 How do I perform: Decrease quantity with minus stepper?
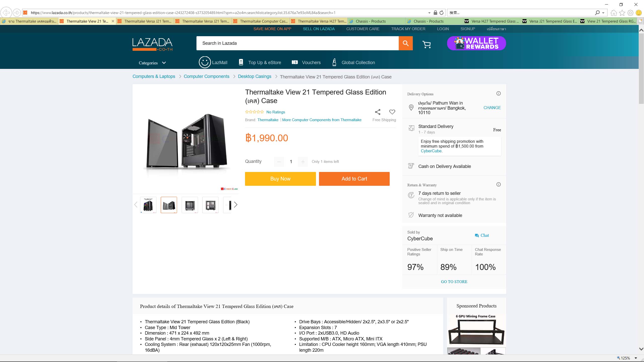coord(279,162)
